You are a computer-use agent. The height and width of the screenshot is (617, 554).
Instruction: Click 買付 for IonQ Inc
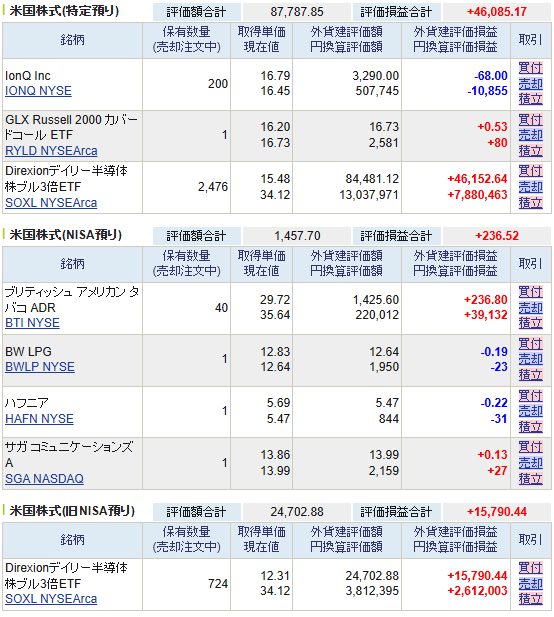point(530,68)
